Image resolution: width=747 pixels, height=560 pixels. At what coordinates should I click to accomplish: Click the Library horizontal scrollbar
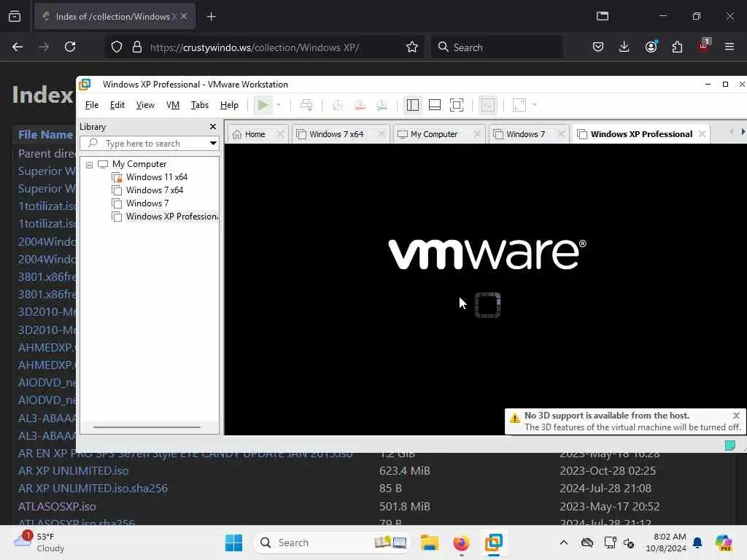pyautogui.click(x=147, y=427)
